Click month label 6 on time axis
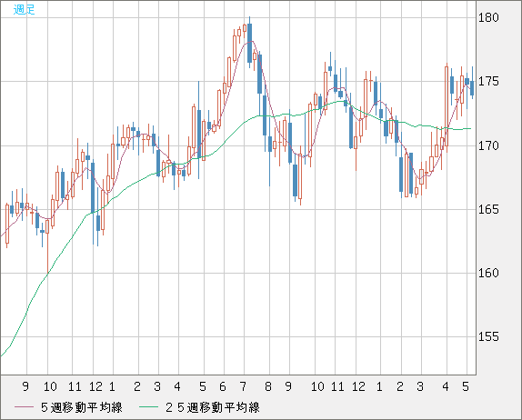Image resolution: width=522 pixels, height=420 pixels. [x=223, y=386]
